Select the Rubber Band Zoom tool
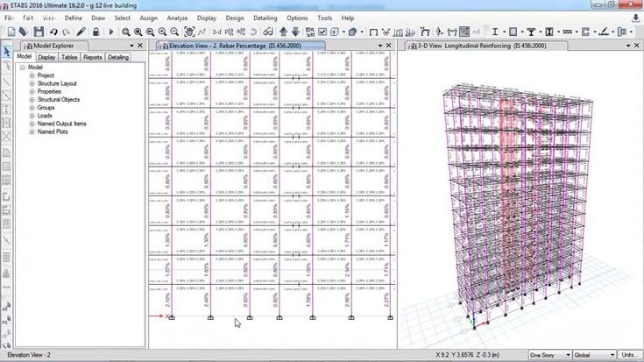 click(125, 32)
